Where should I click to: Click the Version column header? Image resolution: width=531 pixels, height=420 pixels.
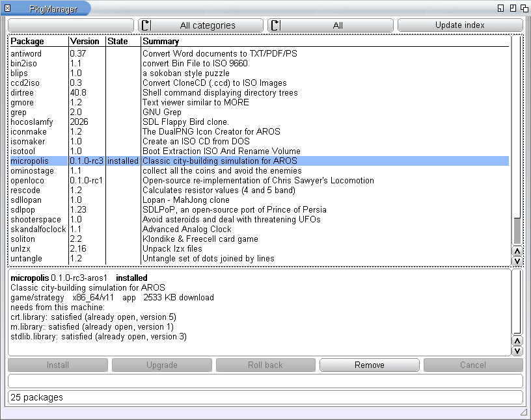pyautogui.click(x=85, y=42)
